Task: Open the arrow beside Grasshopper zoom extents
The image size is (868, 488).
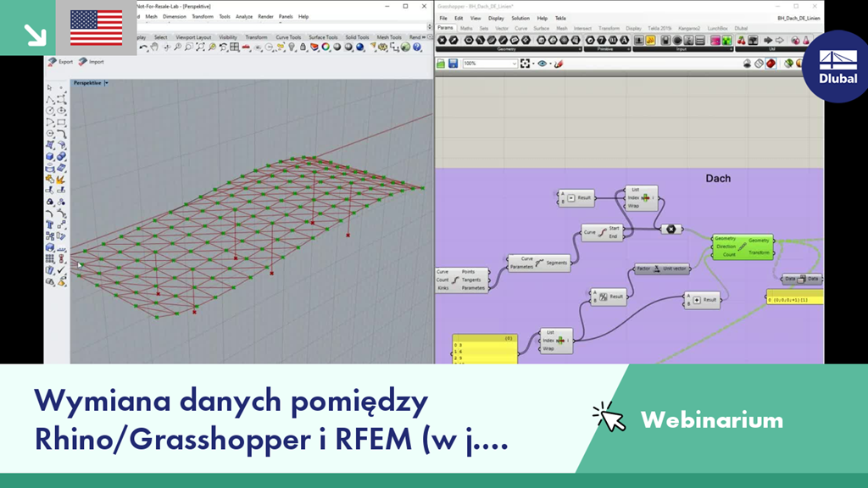Action: (533, 64)
